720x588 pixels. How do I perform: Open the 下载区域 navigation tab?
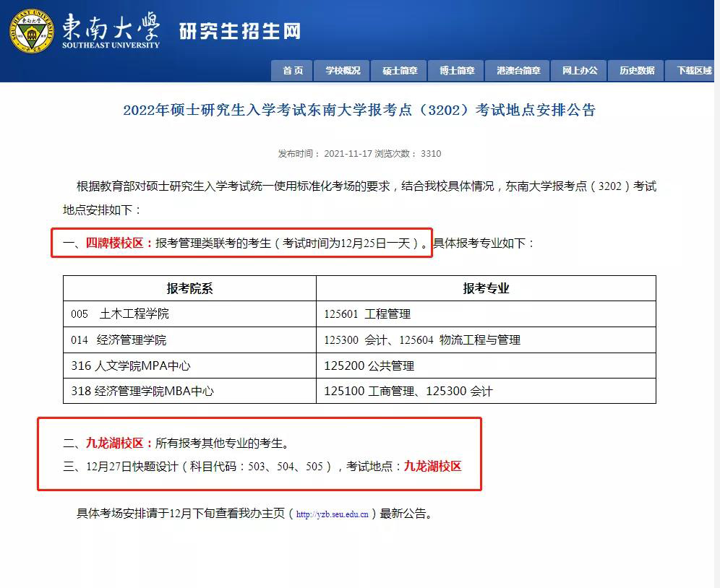coord(694,70)
